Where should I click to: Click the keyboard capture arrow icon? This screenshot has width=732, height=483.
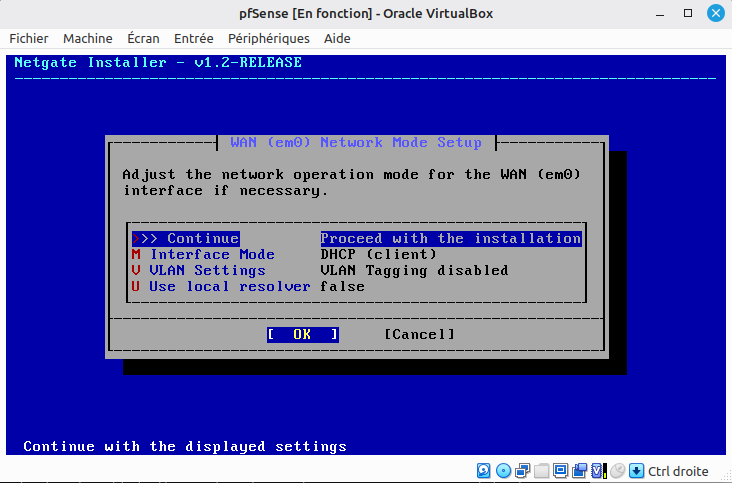tap(637, 470)
